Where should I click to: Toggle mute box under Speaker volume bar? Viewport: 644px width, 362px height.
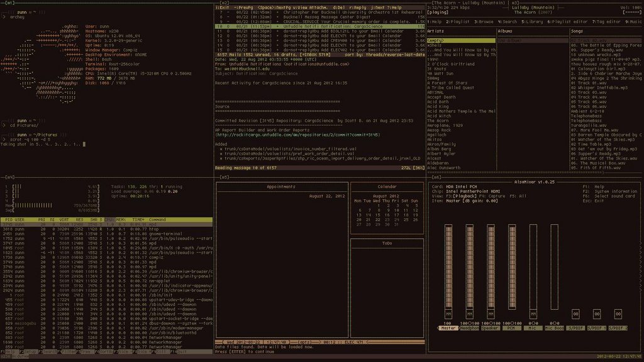coord(491,314)
